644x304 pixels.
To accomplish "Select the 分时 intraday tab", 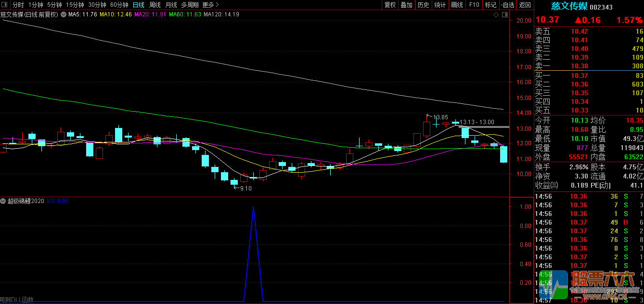I will [18, 5].
